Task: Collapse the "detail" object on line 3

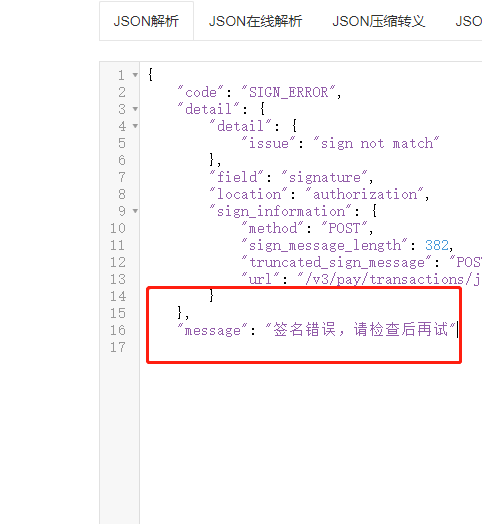Action: tap(135, 109)
